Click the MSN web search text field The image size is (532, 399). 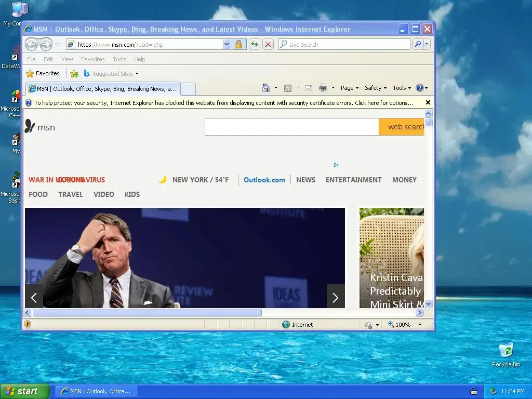[x=292, y=127]
